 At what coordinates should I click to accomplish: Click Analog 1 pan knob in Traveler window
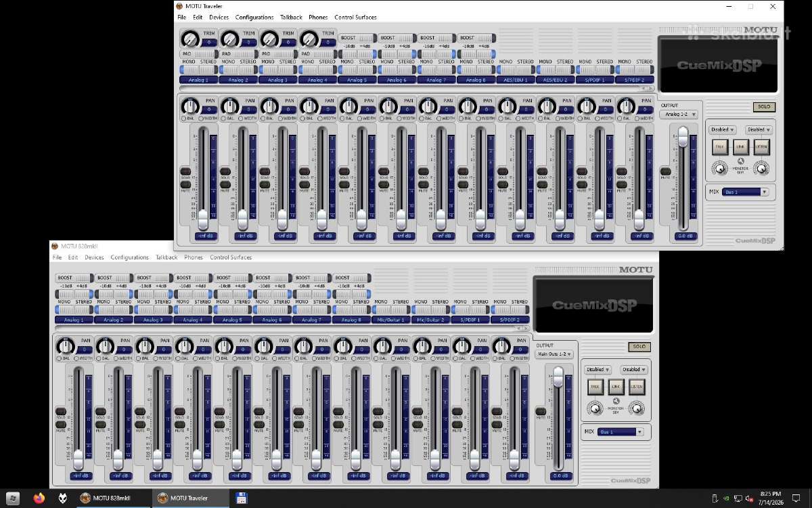[x=189, y=106]
